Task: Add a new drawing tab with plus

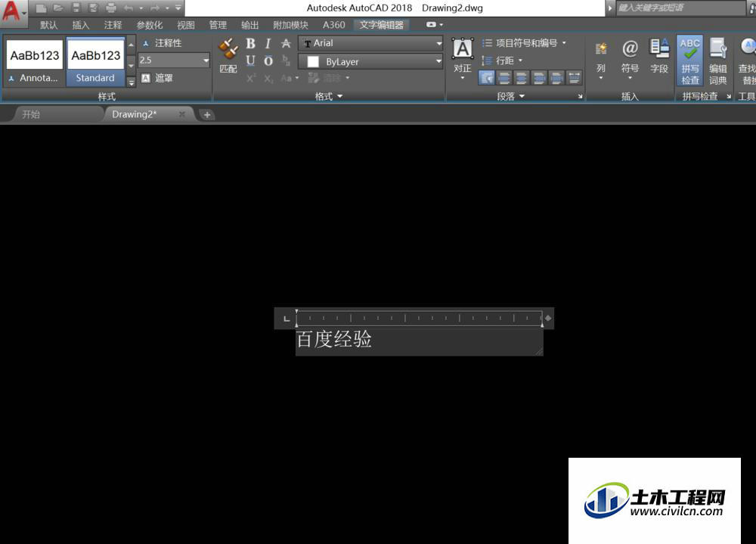Action: click(x=207, y=115)
